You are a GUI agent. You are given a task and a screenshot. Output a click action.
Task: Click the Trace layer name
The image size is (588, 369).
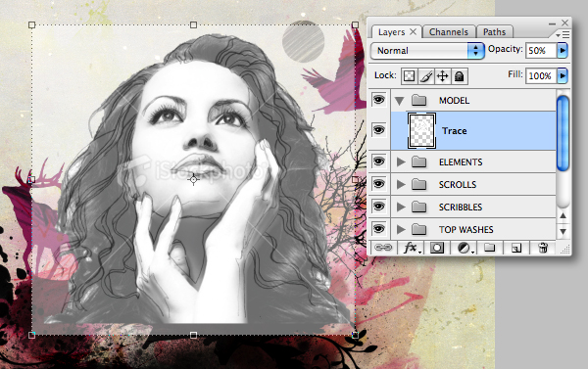[x=454, y=131]
